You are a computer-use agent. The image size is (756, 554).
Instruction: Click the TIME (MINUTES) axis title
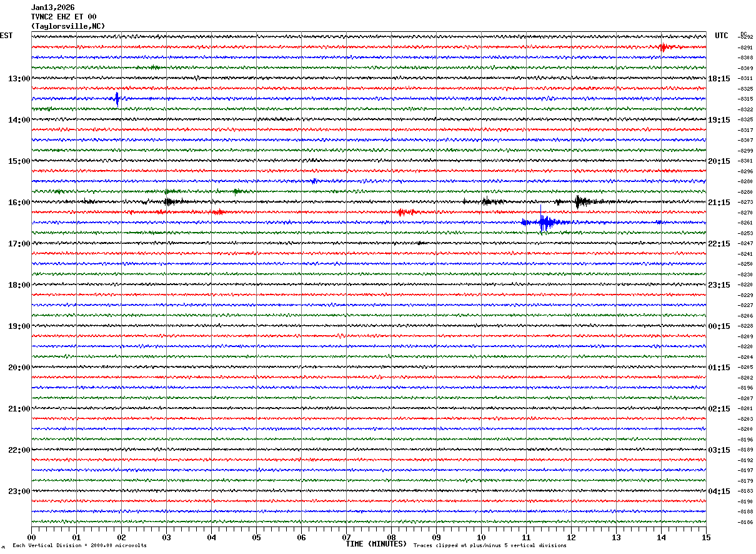click(376, 544)
